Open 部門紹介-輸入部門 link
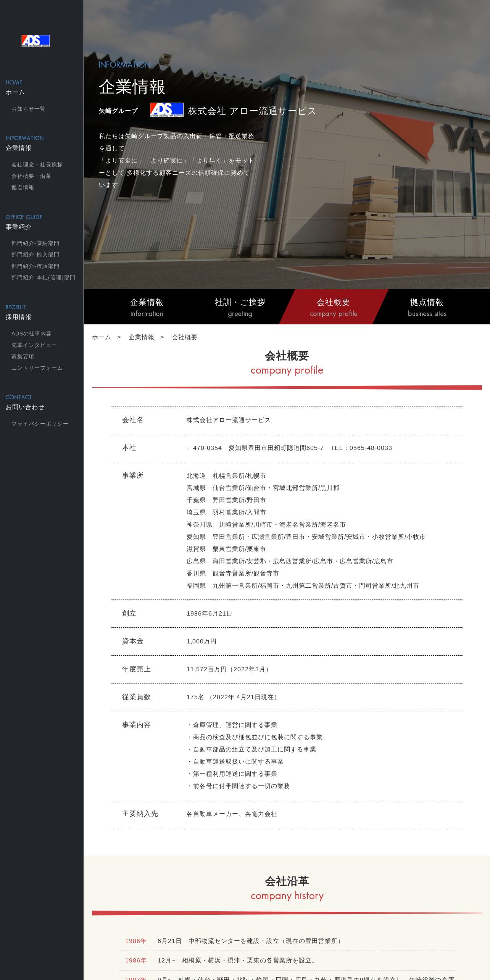This screenshot has width=490, height=980. (x=35, y=255)
